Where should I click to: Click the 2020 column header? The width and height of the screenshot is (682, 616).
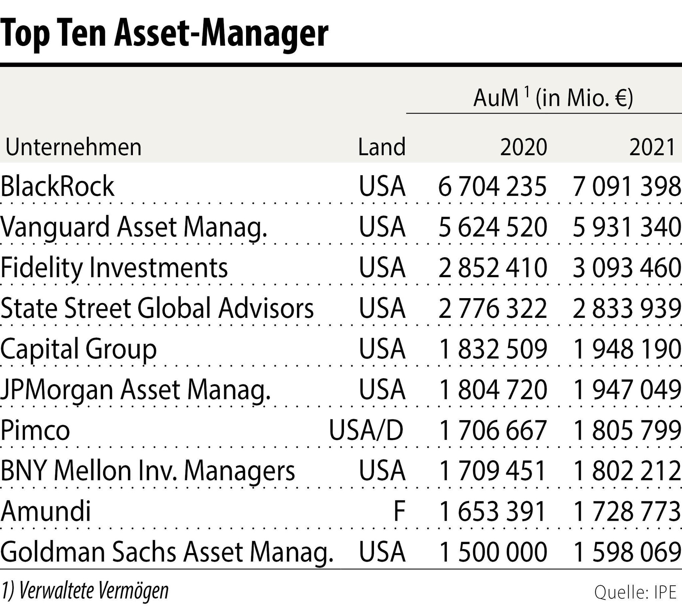click(523, 147)
